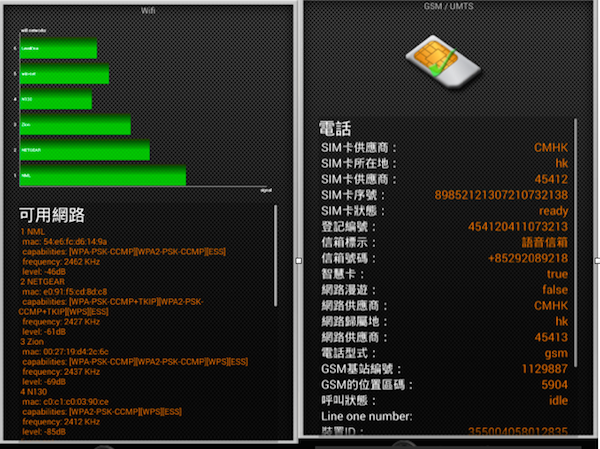Select GSM基站編號 value 1129887
The image size is (600, 449).
545,369
